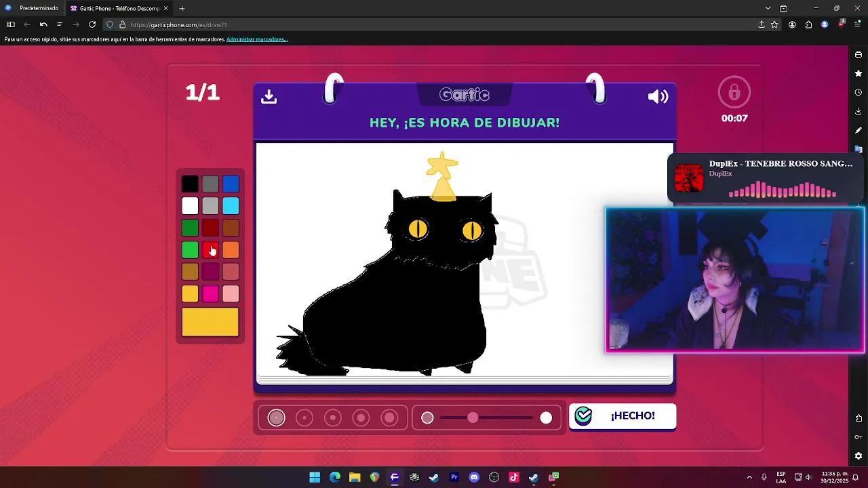Open browser extensions puzzle icon

click(808, 24)
